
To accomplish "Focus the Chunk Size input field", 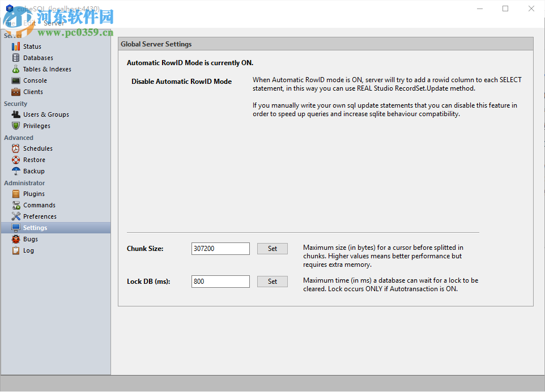I will click(x=220, y=249).
